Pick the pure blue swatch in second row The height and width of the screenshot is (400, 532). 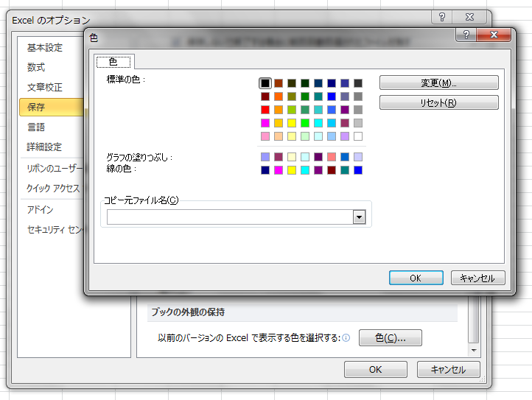pyautogui.click(x=332, y=97)
